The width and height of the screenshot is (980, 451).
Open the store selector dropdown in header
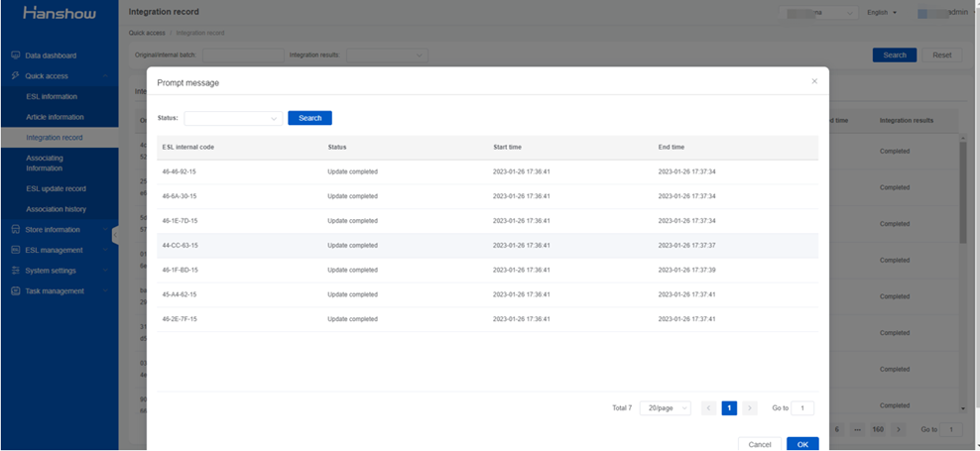coord(818,13)
